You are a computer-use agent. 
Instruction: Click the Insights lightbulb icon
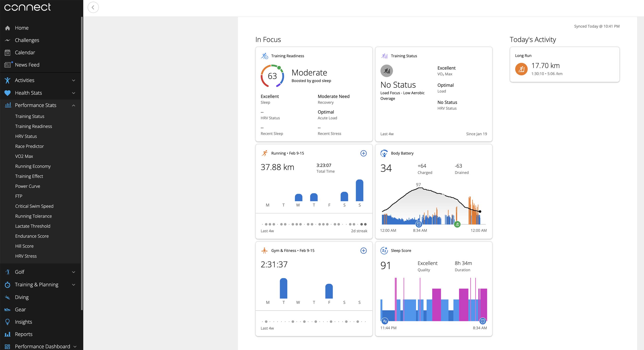click(7, 322)
